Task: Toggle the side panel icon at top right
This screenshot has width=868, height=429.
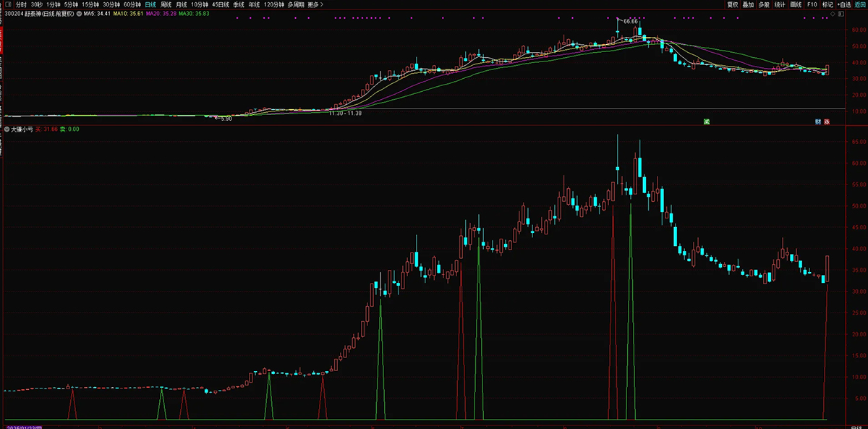Action: point(841,13)
